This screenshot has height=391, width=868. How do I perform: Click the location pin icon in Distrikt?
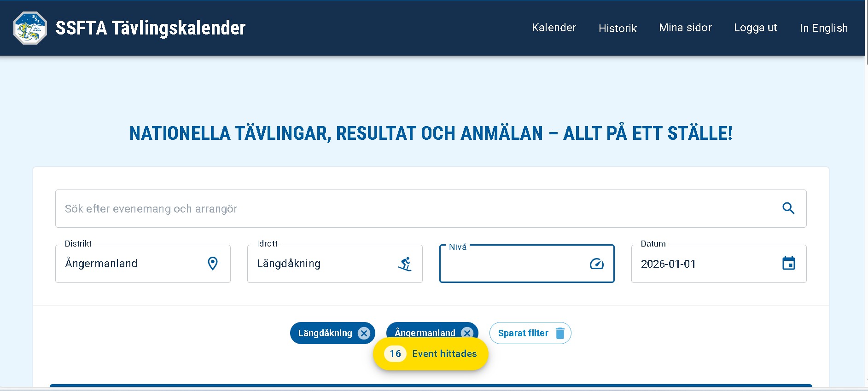click(x=212, y=264)
